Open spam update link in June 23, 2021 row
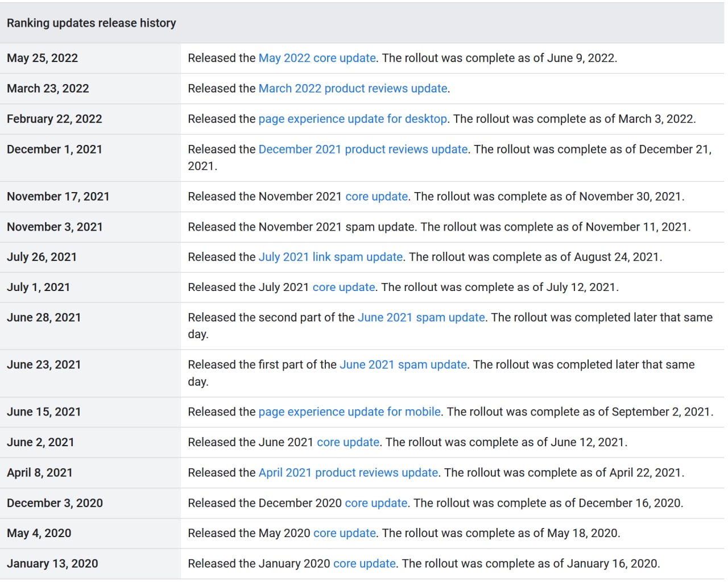This screenshot has height=582, width=728. 403,365
